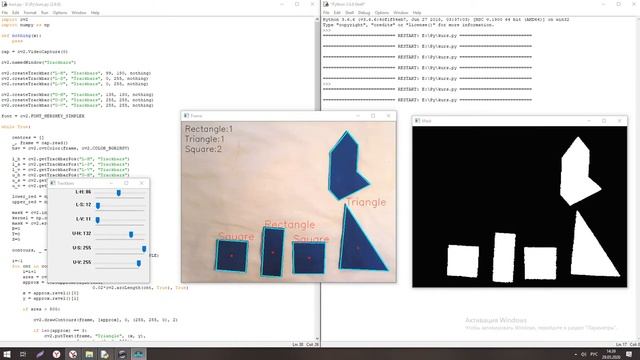Click the taskbar clock and date
The height and width of the screenshot is (360, 640).
pos(611,354)
